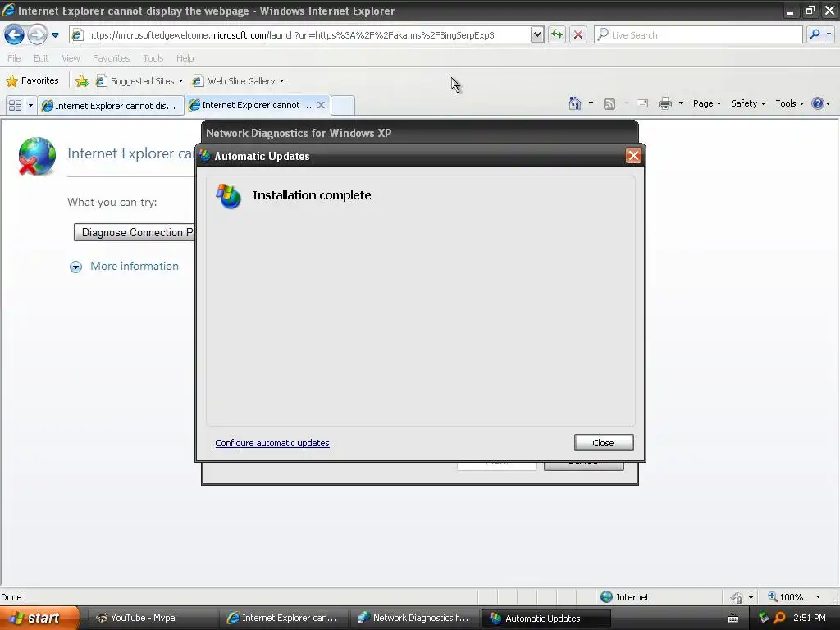Open the recent pages dropdown arrow
The height and width of the screenshot is (630, 840).
[55, 35]
